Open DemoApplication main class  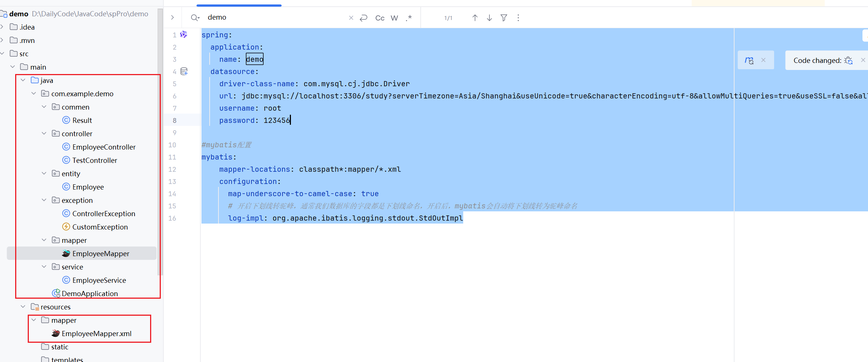[90, 294]
